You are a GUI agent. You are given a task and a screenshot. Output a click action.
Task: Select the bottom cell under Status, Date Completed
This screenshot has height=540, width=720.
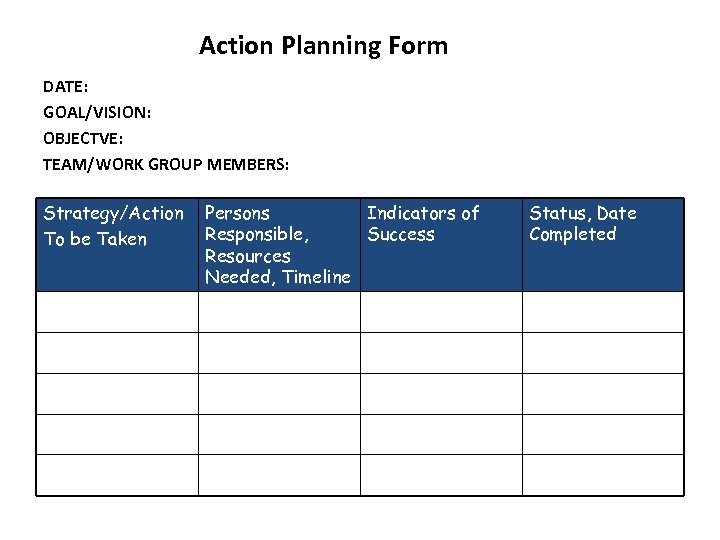click(x=603, y=475)
